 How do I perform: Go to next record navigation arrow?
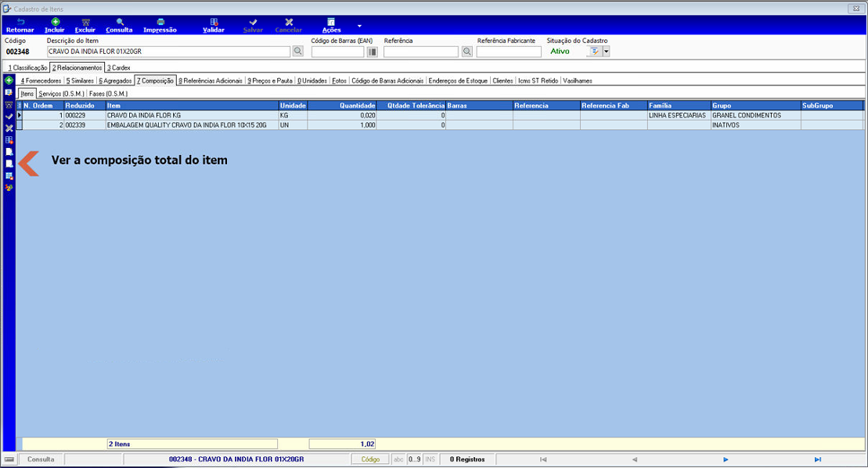726,459
